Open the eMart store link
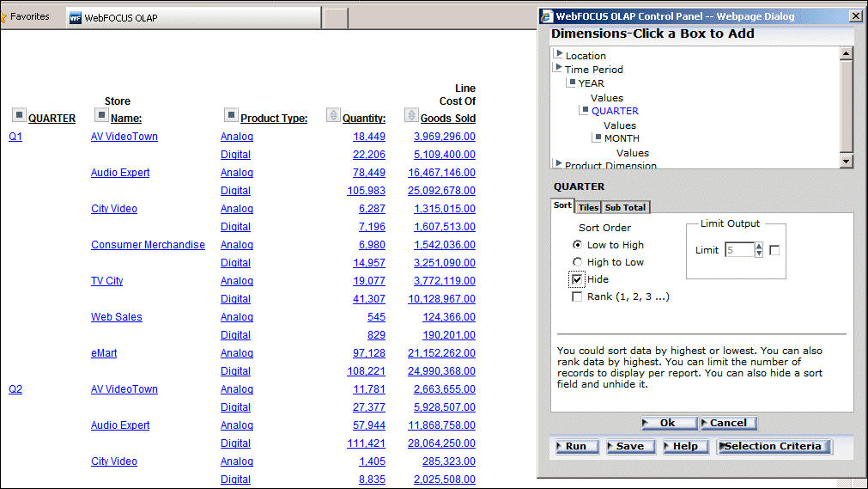This screenshot has height=489, width=868. [x=104, y=353]
